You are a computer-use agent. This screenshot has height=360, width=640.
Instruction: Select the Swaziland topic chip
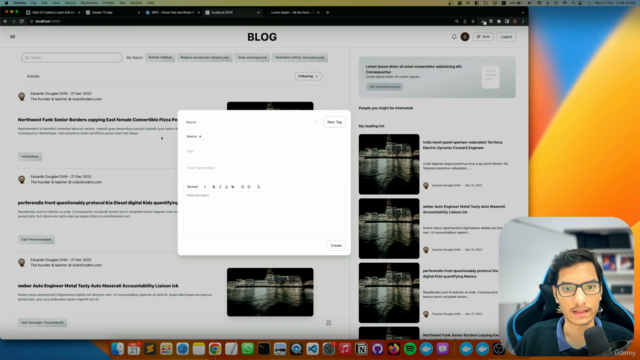(x=300, y=58)
